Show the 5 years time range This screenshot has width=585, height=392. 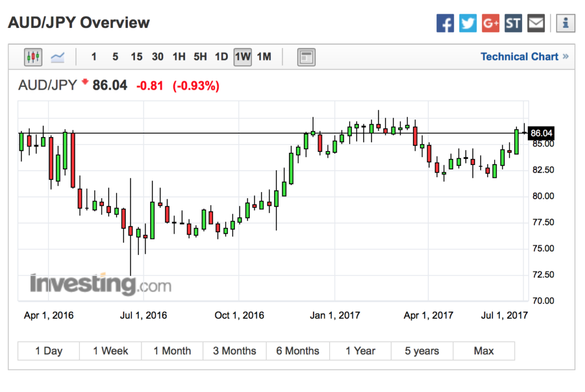click(422, 351)
